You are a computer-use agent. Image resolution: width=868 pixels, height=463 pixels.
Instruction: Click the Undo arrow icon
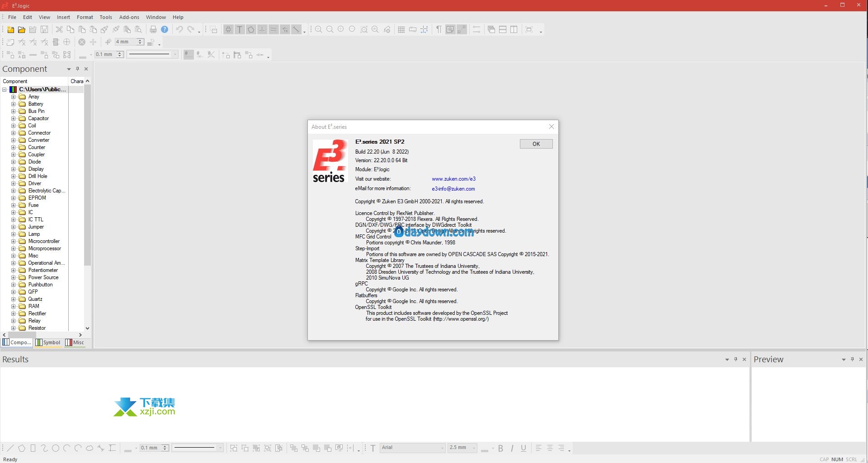click(179, 30)
